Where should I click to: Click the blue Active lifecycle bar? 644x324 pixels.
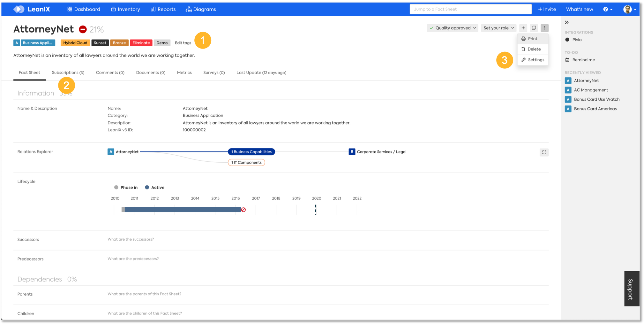tap(183, 210)
